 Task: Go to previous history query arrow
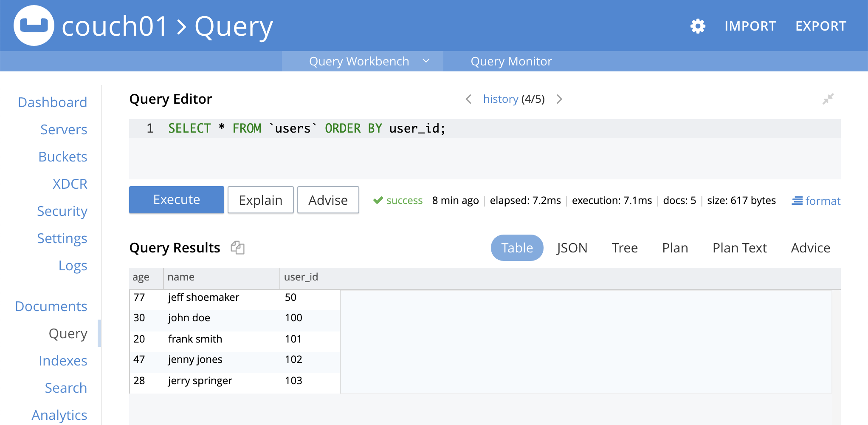click(468, 99)
